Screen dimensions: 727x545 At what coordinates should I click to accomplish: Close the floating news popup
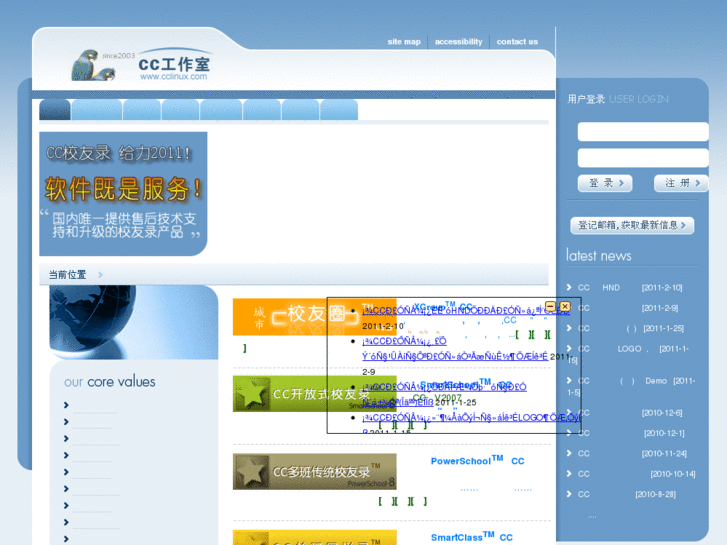565,307
